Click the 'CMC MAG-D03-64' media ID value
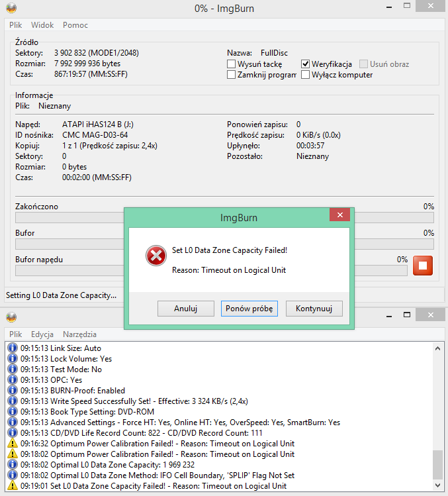Viewport: 448px width, 496px height. tap(95, 135)
